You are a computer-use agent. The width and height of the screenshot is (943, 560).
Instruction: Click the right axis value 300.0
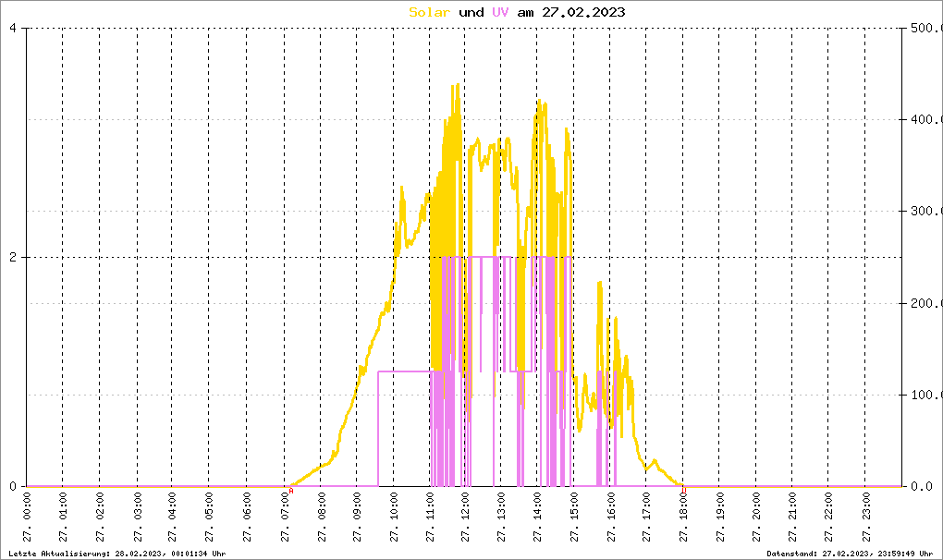point(926,211)
